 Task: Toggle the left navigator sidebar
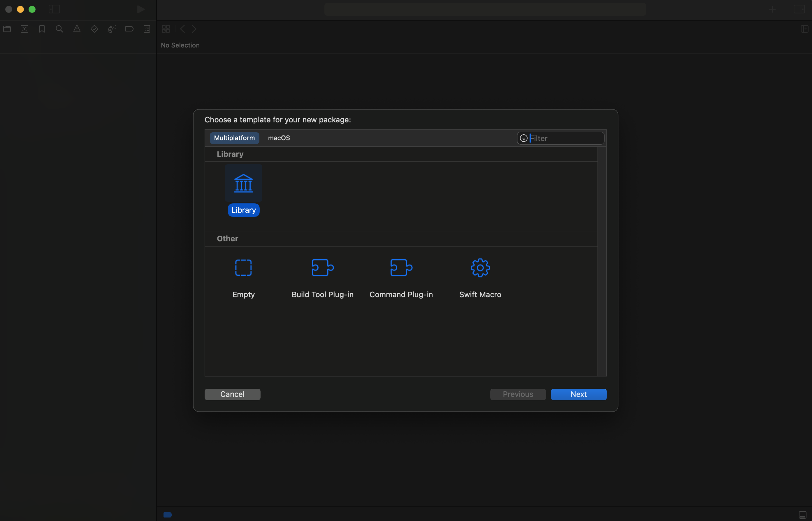click(x=54, y=9)
